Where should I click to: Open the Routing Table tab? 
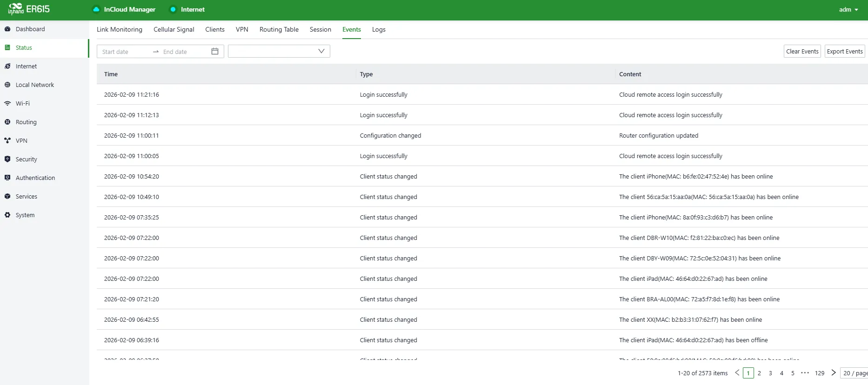coord(279,29)
